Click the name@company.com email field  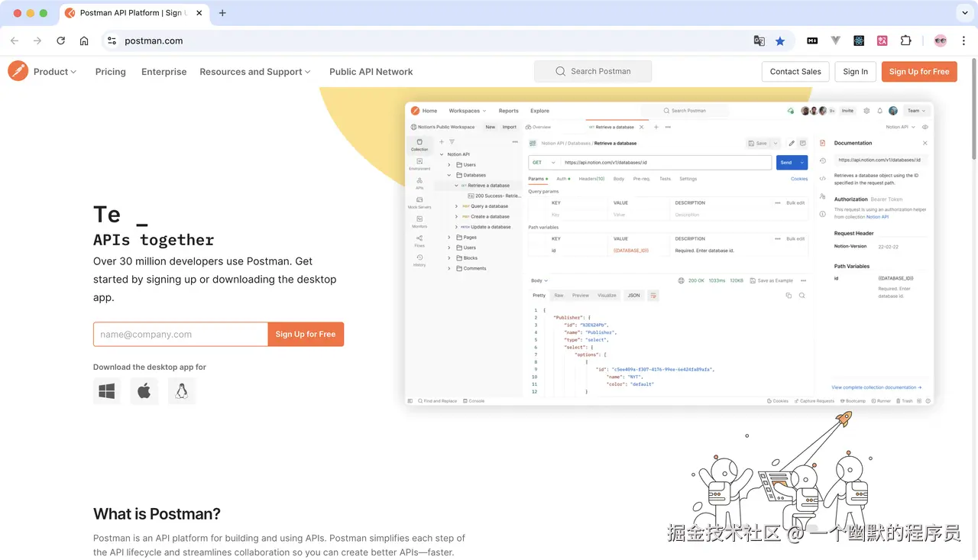(180, 334)
